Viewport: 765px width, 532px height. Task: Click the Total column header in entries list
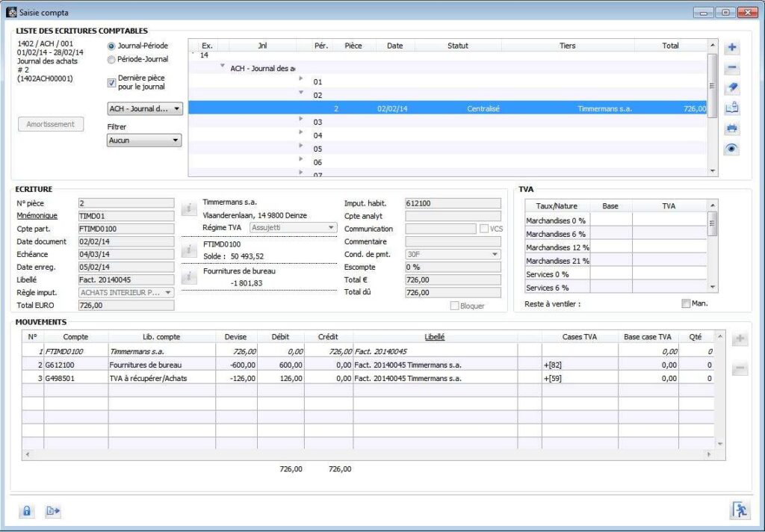tap(670, 46)
